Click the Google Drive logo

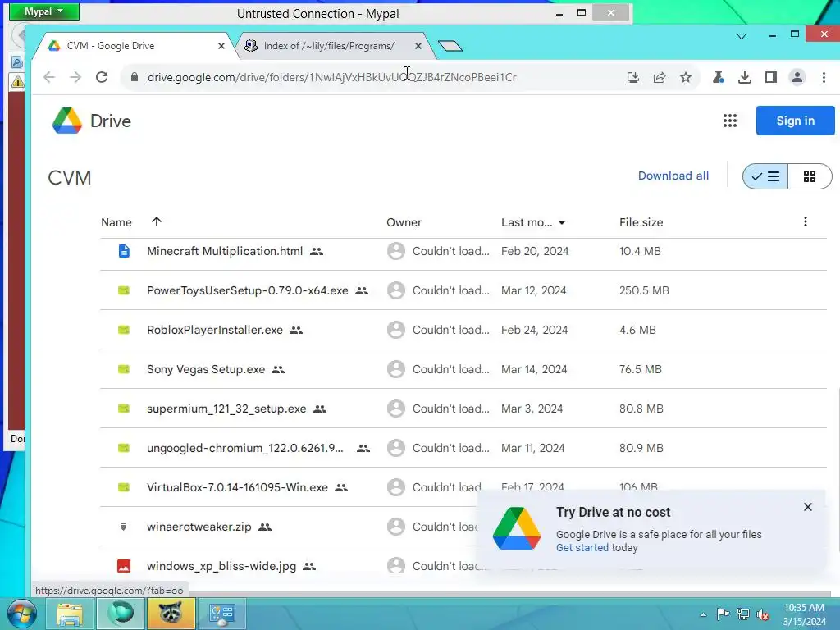67,121
